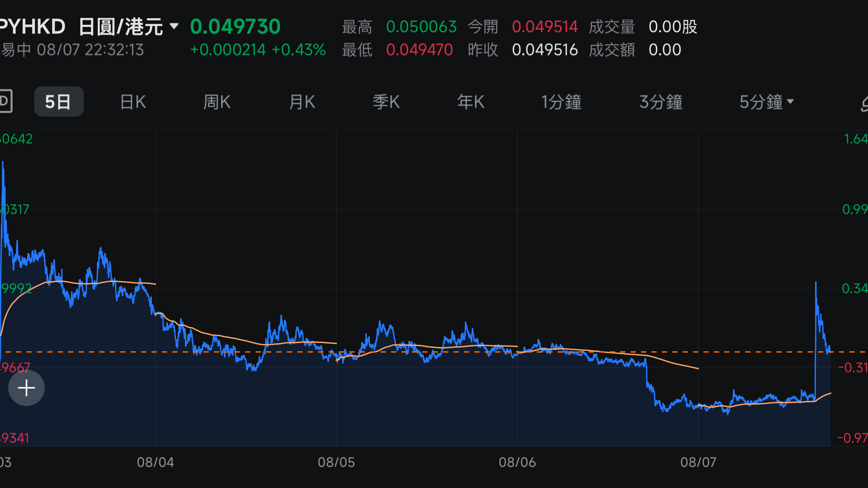868x488 pixels.
Task: Click the 08/04 date marker on axis
Action: [x=155, y=462]
